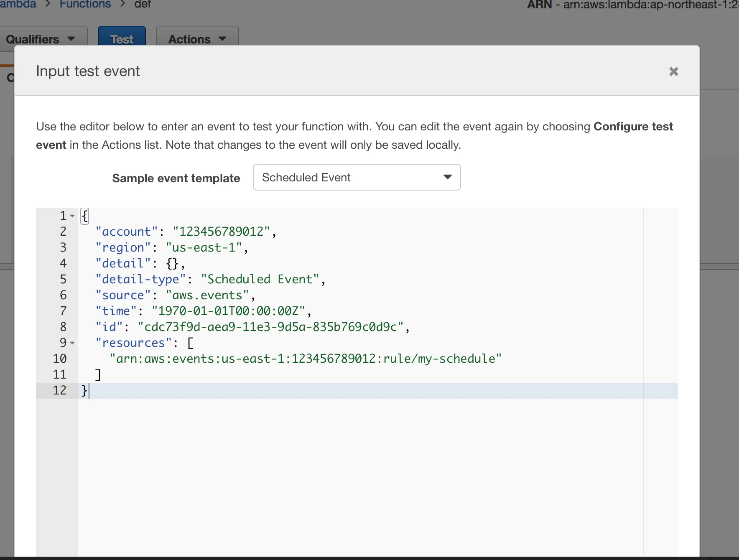Image resolution: width=739 pixels, height=560 pixels.
Task: Close the Input test event dialog
Action: tap(673, 71)
